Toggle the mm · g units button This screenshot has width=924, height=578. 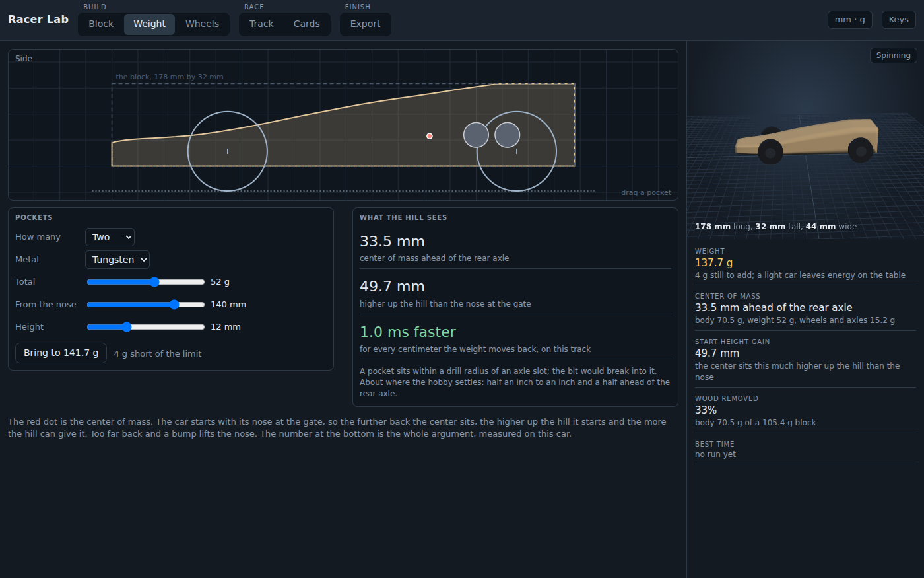click(850, 20)
